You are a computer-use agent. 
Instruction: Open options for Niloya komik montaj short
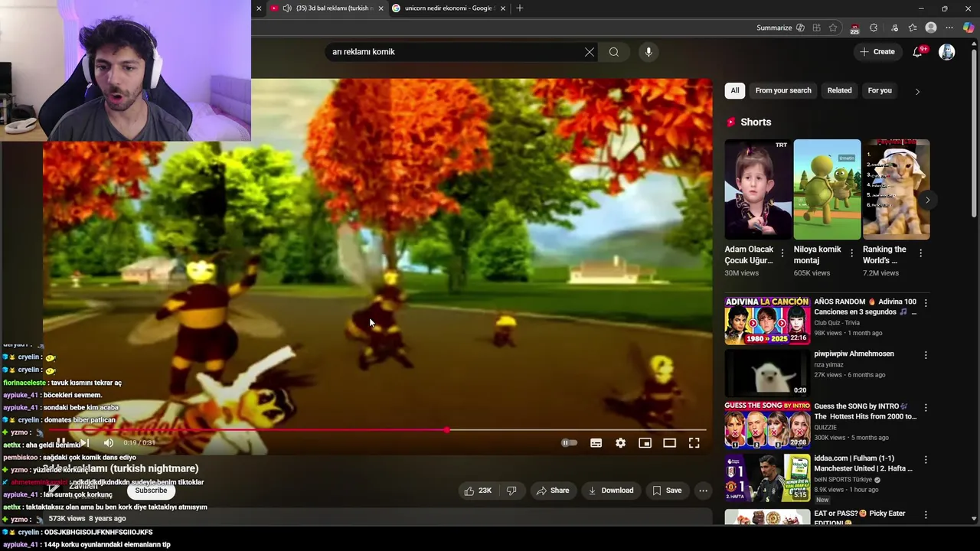pyautogui.click(x=851, y=253)
